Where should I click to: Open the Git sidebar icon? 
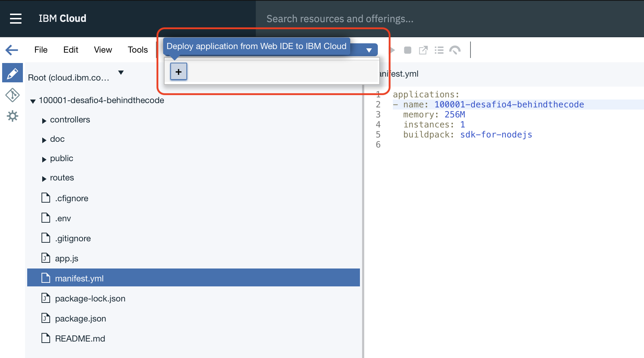[x=13, y=95]
